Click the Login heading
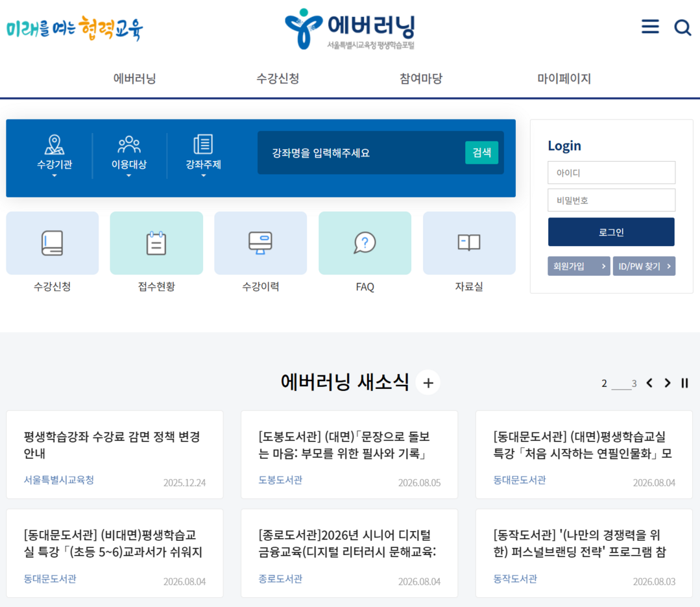This screenshot has height=607, width=700. [x=564, y=145]
